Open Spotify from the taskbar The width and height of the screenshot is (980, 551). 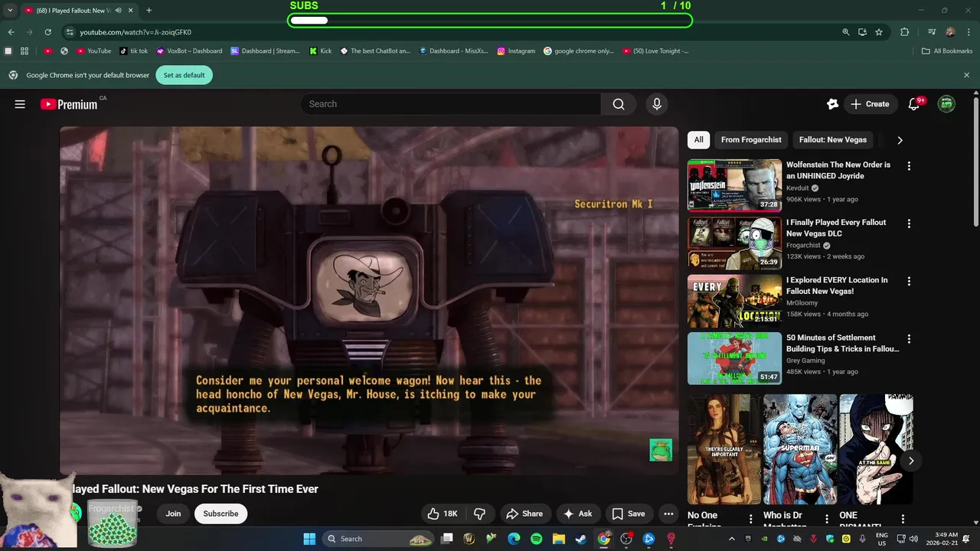tap(536, 539)
